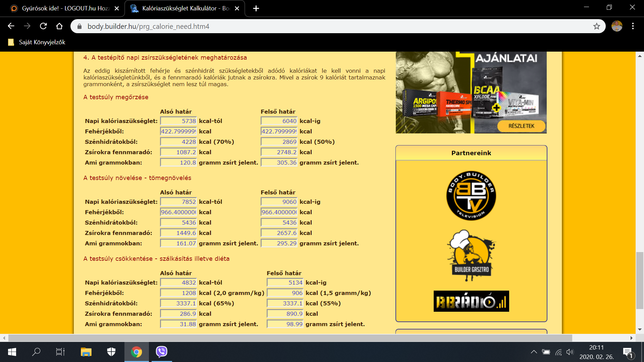Image resolution: width=644 pixels, height=362 pixels.
Task: Close the Kalóriaszükséglet Kalkulátor tab
Action: 237,8
